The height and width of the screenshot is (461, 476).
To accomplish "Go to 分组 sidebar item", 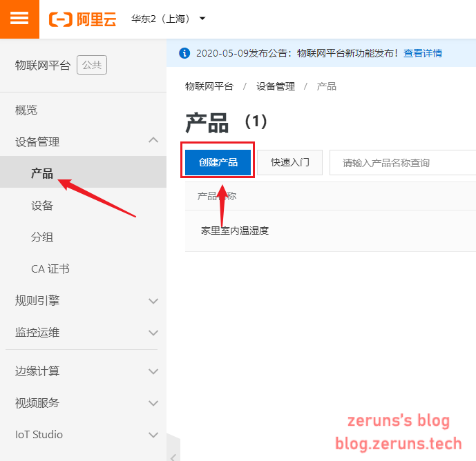I will 42,237.
